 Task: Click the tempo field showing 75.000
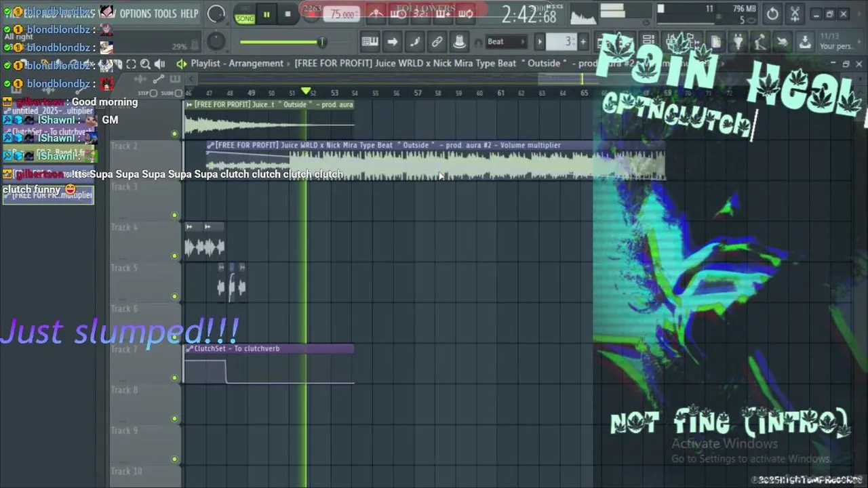pyautogui.click(x=342, y=14)
